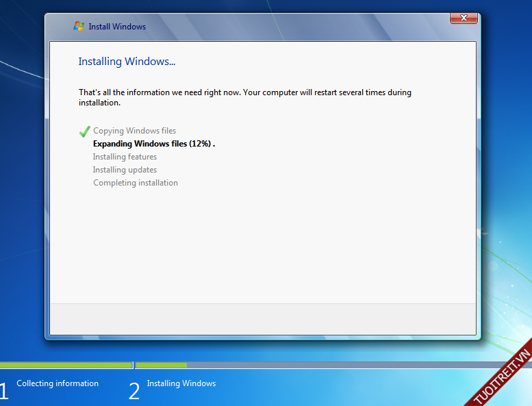Select the "Copying Windows files" step
532x406 pixels.
(134, 131)
